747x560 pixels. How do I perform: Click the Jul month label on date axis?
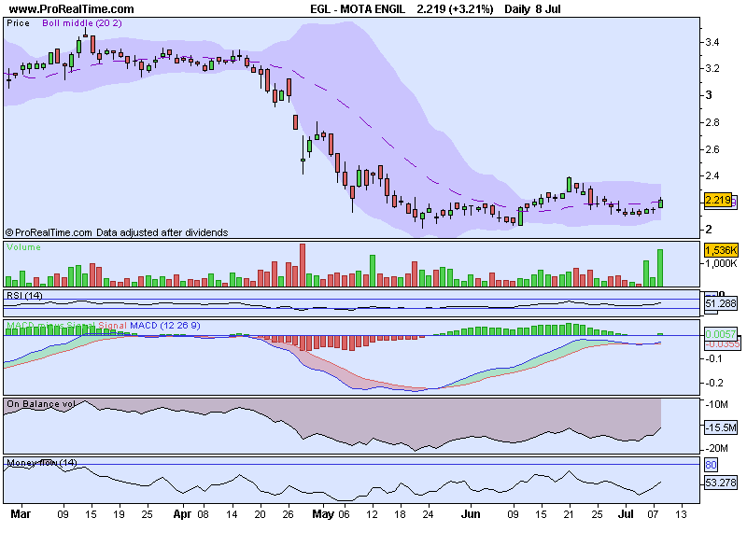coord(626,514)
